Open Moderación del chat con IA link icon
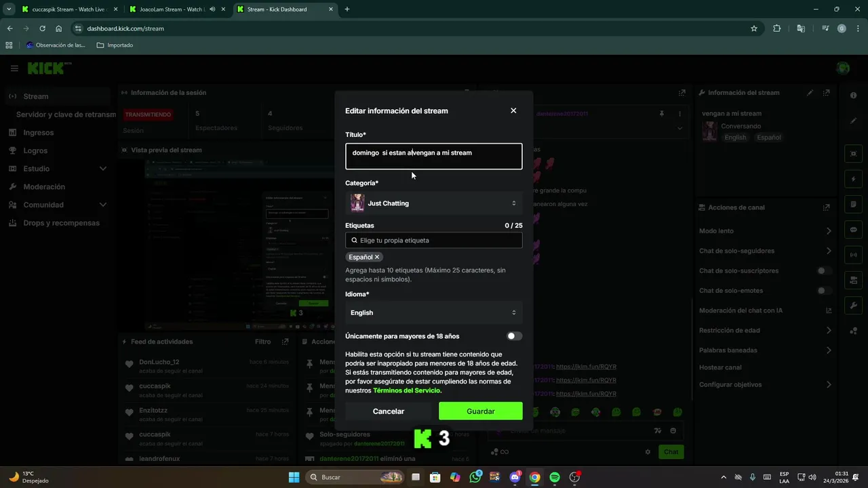The width and height of the screenshot is (868, 488). click(829, 310)
